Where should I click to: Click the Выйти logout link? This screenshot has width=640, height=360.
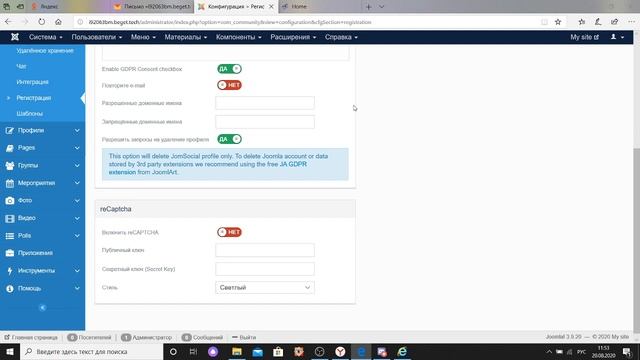pyautogui.click(x=244, y=338)
